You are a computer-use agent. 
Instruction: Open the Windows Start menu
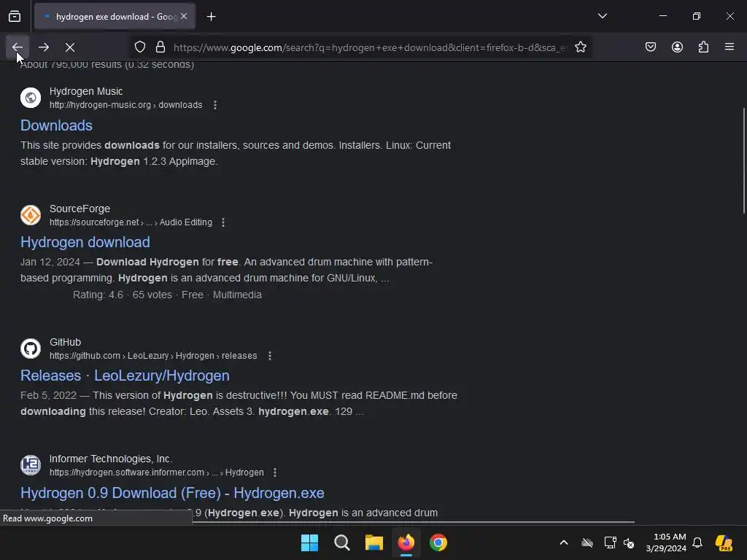coord(309,542)
